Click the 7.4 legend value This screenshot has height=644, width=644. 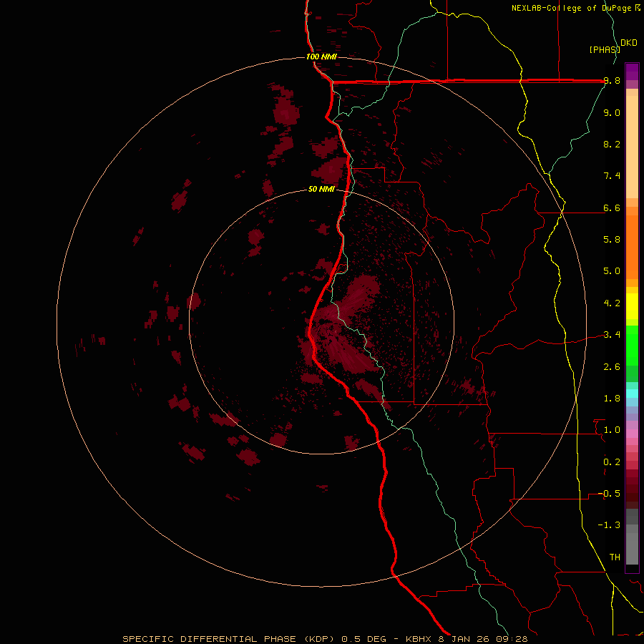[x=612, y=176]
